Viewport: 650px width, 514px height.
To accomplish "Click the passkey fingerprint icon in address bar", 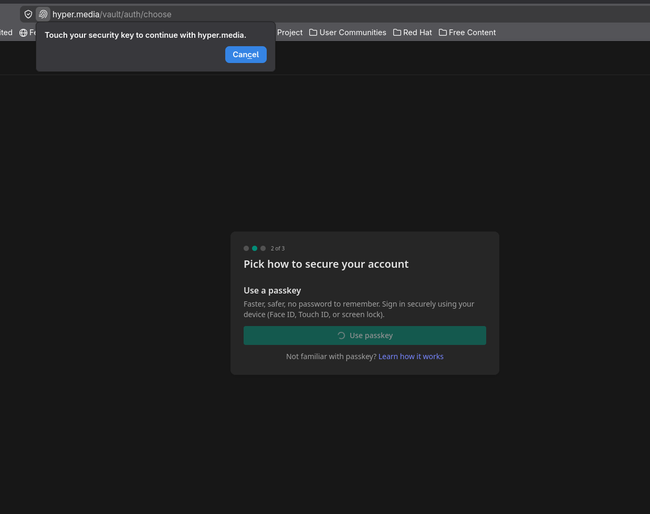I will click(43, 14).
